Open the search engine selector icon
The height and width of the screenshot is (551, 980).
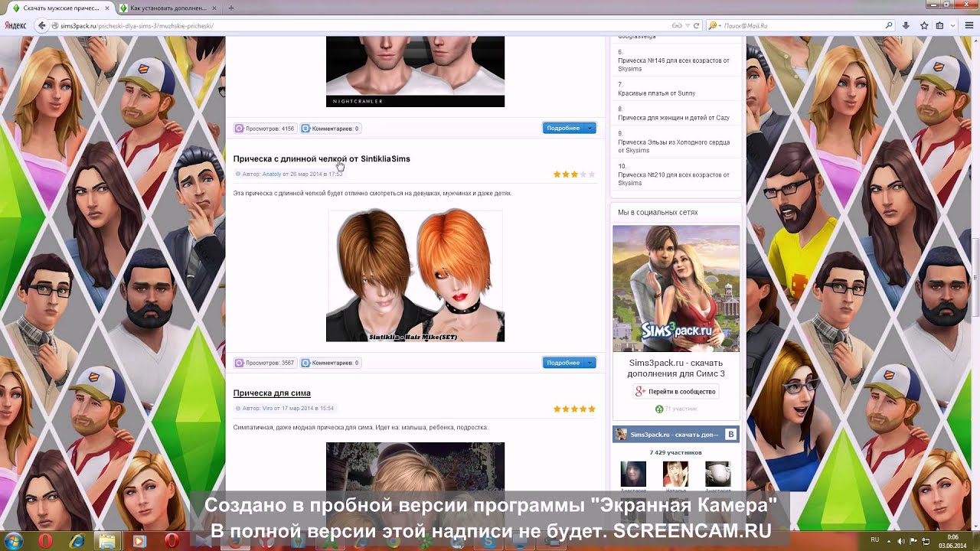click(x=714, y=25)
